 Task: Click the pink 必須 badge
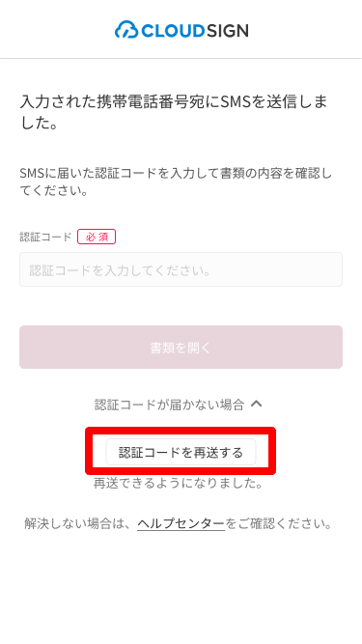coord(97,237)
